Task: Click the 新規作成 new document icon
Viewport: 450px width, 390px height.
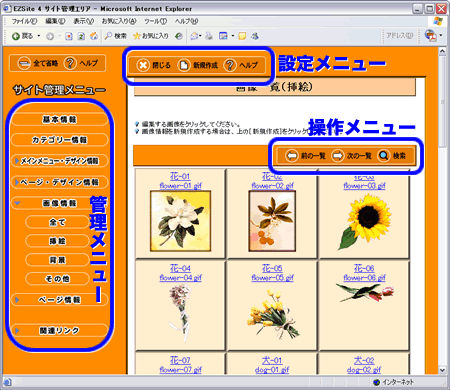Action: pos(184,65)
